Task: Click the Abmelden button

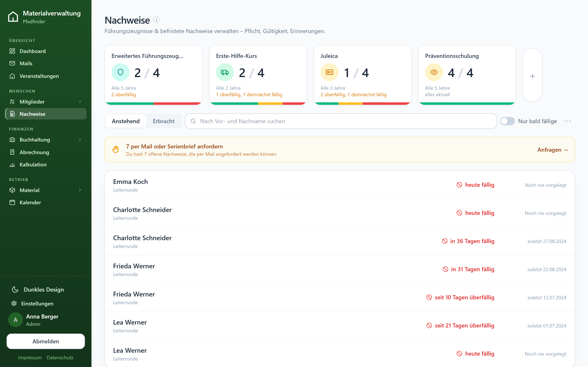Action: (46, 341)
